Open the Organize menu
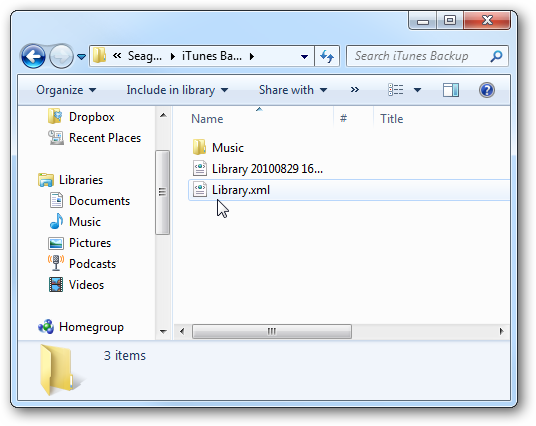Viewport: 536px width, 426px height. (66, 90)
